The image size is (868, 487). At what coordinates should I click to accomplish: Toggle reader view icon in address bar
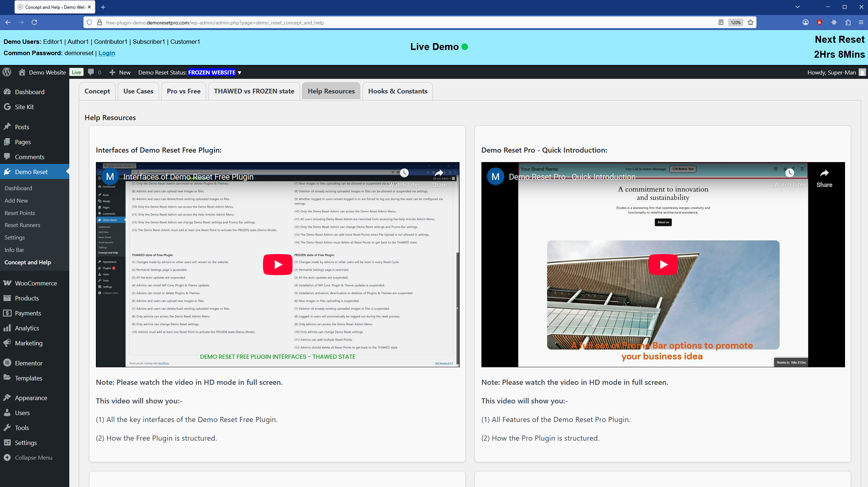point(721,23)
